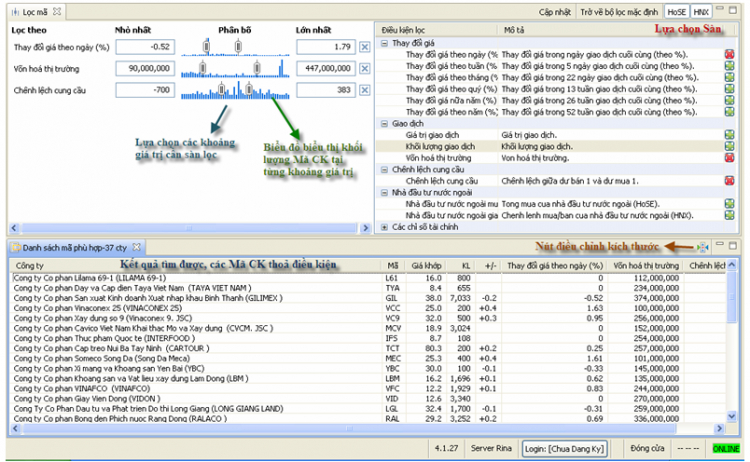Select the GILIMEX company row
The image size is (750, 462).
tap(368, 298)
